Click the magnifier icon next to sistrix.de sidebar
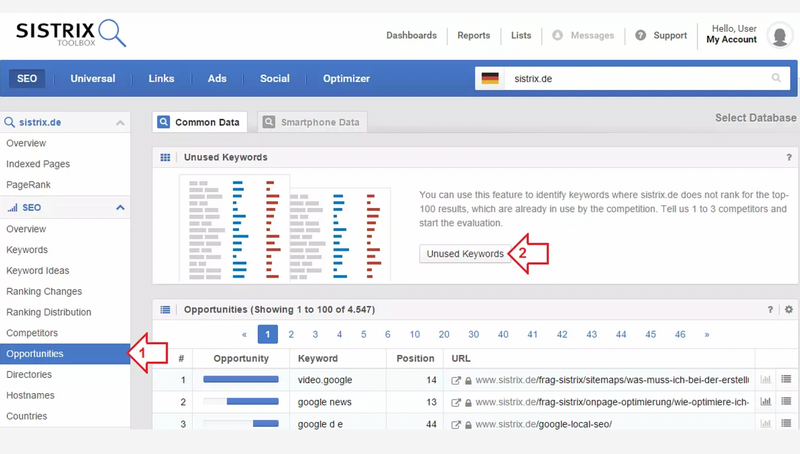 (x=9, y=122)
